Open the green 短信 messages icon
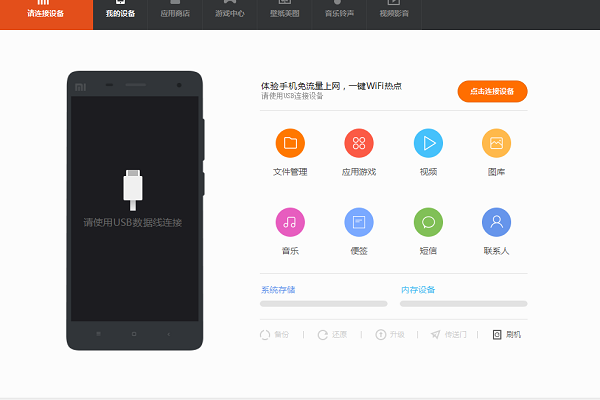 pos(428,222)
